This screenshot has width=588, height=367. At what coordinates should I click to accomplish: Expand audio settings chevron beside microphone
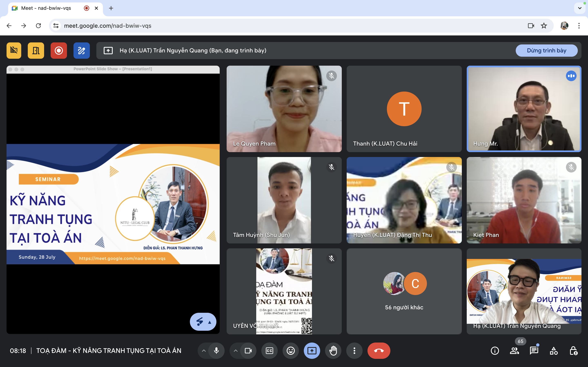click(204, 350)
